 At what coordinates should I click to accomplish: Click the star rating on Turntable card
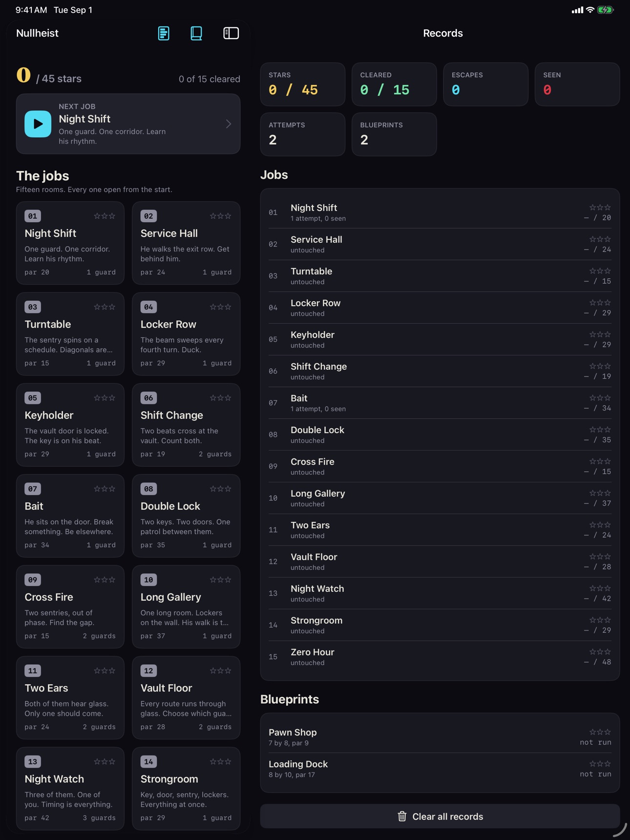tap(105, 307)
